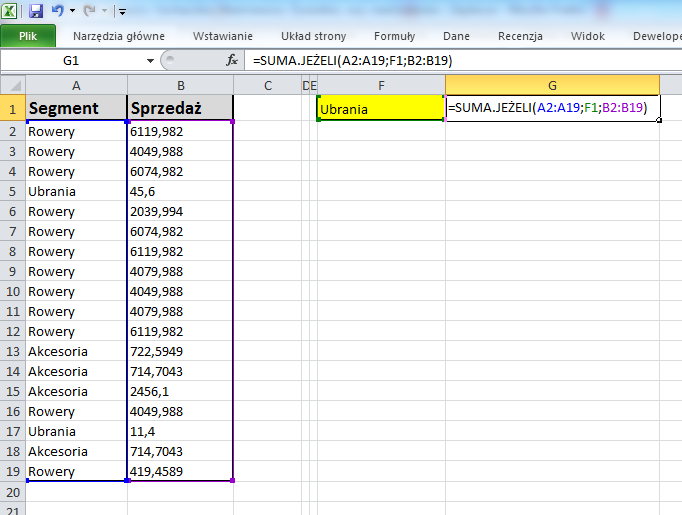Click cell B2 with 6119,982

point(181,131)
